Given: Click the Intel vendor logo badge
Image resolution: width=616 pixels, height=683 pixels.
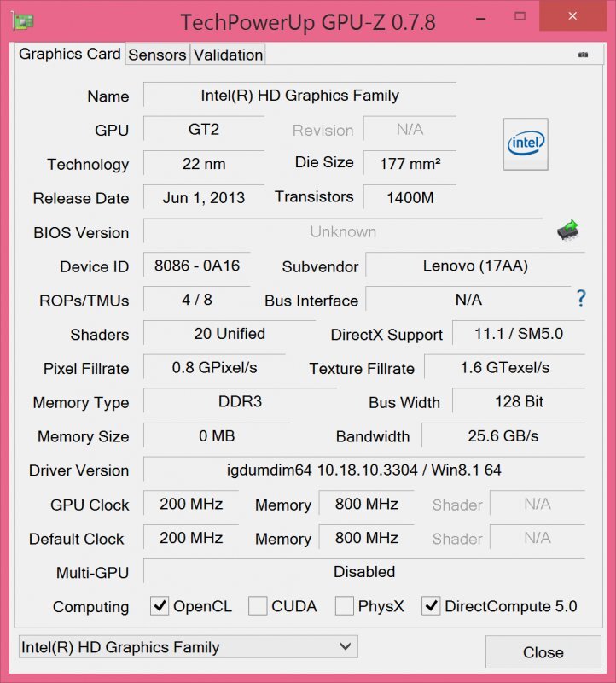Looking at the screenshot, I should click(x=525, y=144).
